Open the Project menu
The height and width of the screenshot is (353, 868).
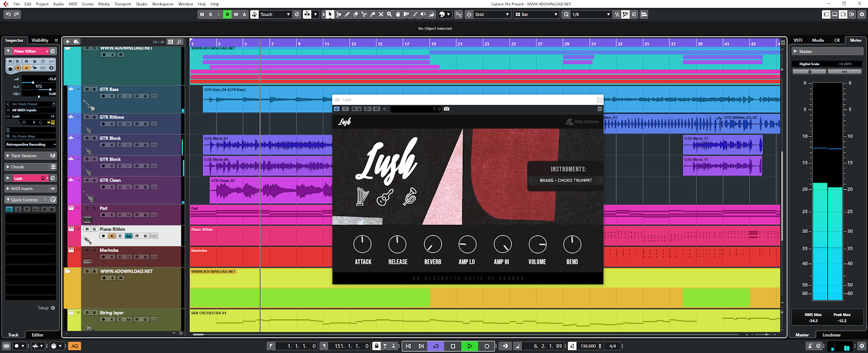pyautogui.click(x=42, y=4)
